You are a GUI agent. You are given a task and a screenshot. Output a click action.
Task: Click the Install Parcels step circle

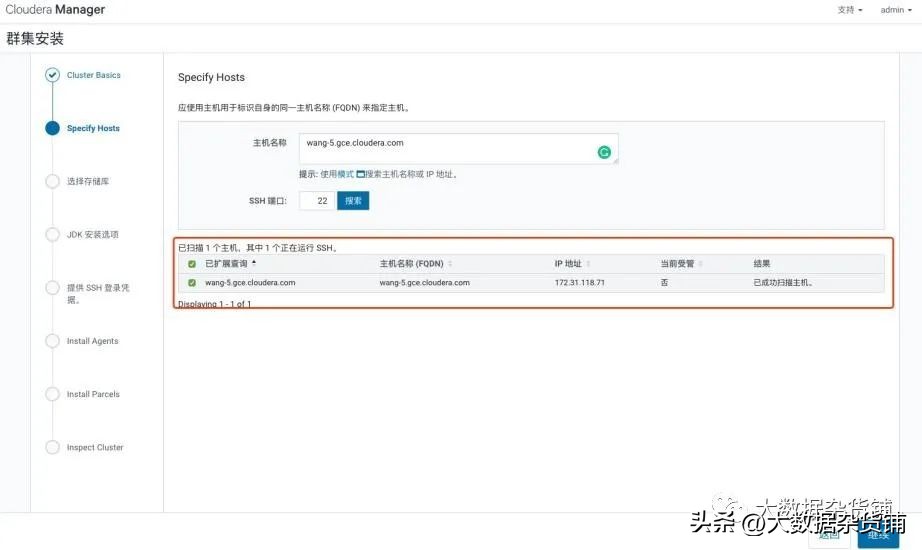pos(52,394)
